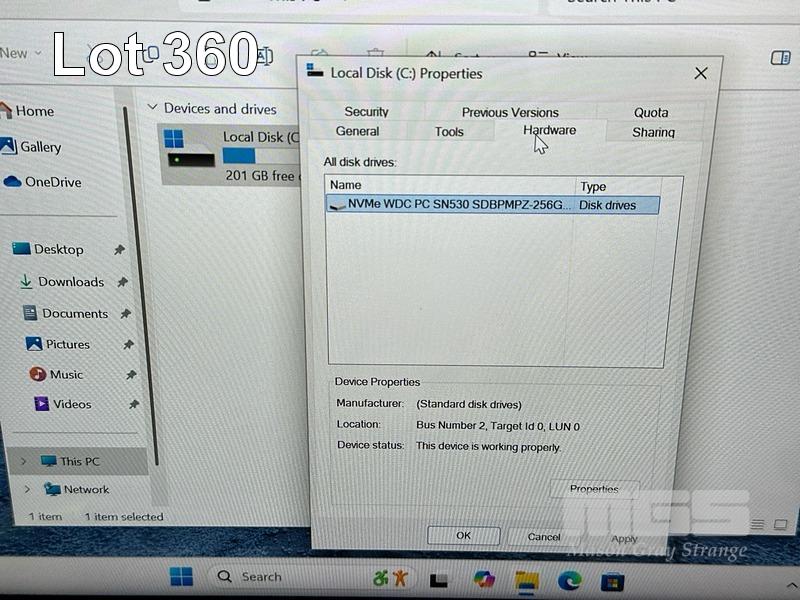Collapse the Devices and drives group
The height and width of the screenshot is (600, 800).
[x=153, y=108]
